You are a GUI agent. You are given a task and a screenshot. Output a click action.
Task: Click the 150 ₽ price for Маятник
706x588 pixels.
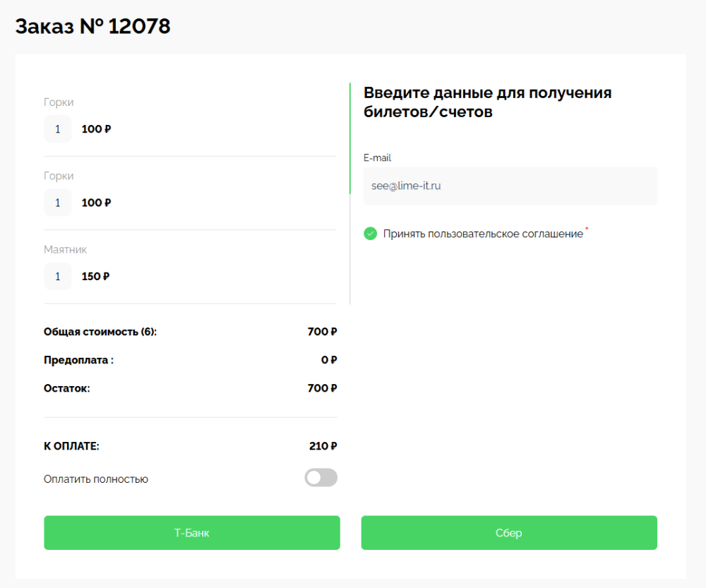coord(95,277)
